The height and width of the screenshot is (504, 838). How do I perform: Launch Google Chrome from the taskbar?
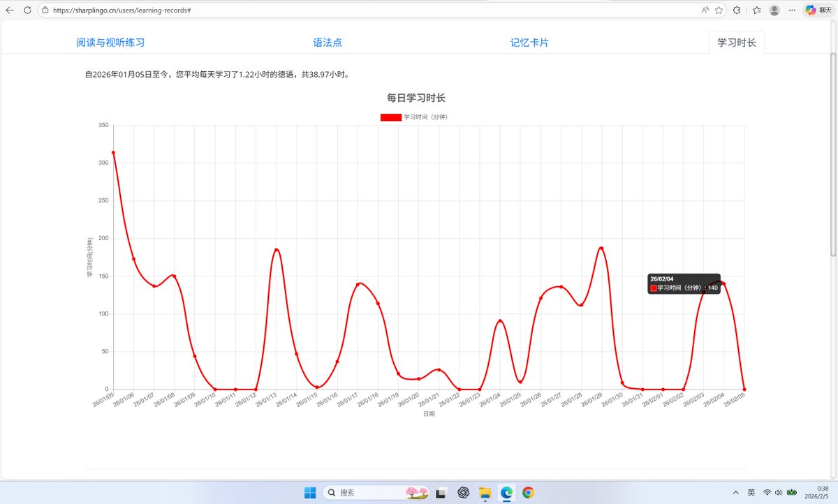click(528, 493)
